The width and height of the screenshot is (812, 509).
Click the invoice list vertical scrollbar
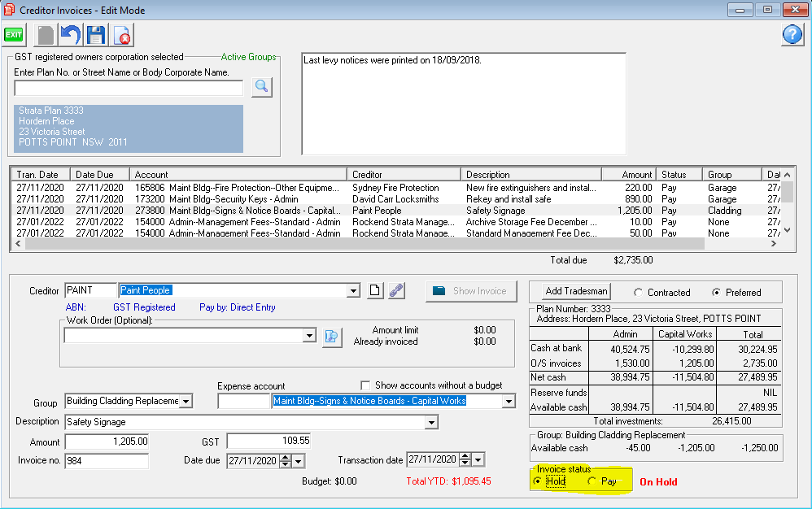pyautogui.click(x=787, y=202)
